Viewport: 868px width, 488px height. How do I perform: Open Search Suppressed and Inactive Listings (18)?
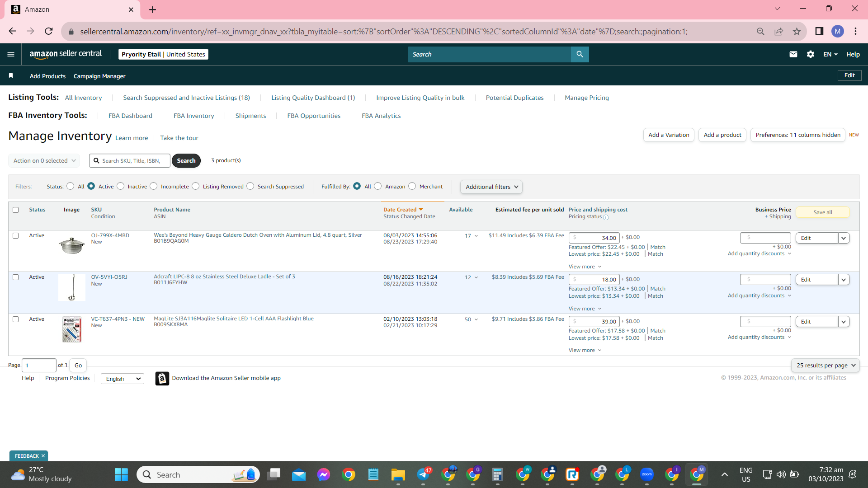tap(186, 98)
